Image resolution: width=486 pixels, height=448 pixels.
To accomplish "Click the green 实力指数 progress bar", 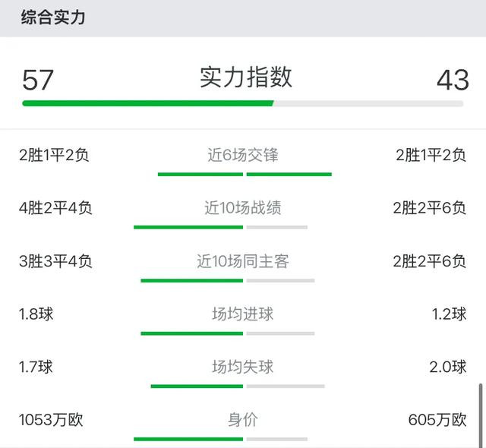I will pos(148,103).
